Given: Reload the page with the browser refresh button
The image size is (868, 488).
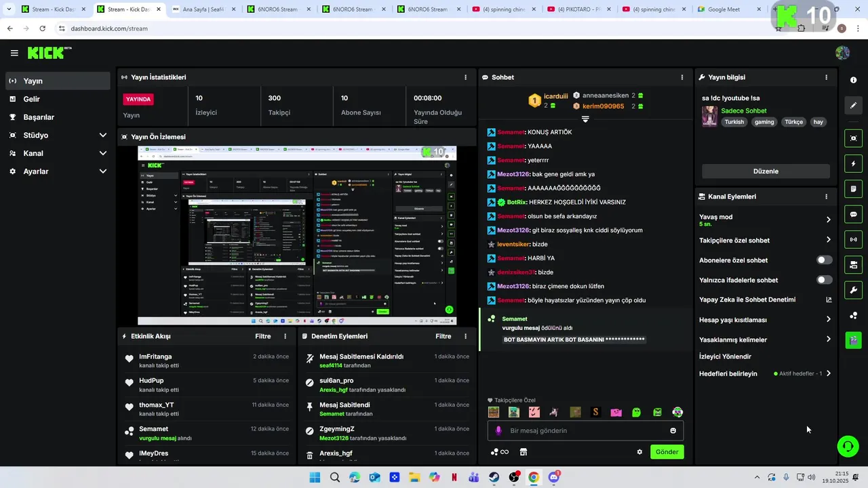Looking at the screenshot, I should (x=42, y=28).
